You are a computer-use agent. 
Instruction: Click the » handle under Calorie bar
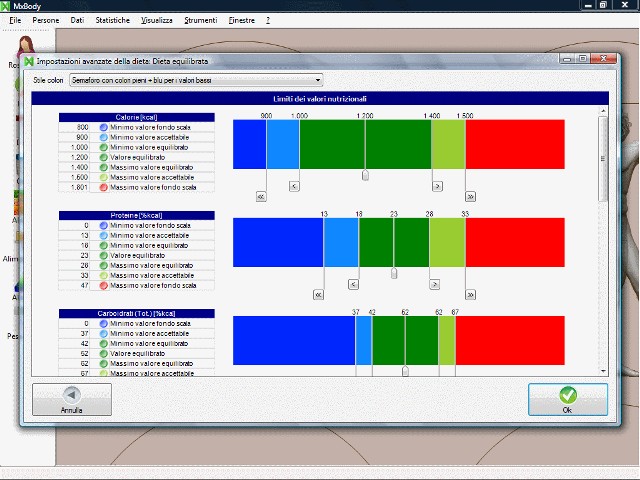click(470, 197)
